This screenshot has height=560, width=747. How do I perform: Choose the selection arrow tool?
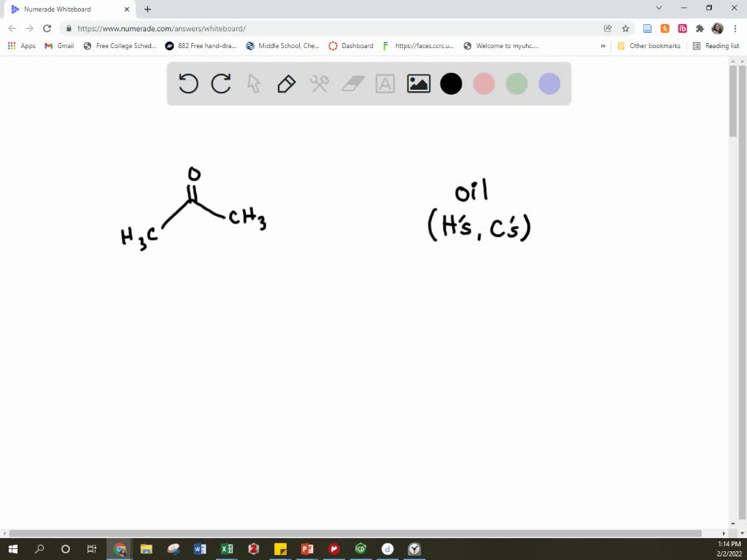pyautogui.click(x=253, y=84)
